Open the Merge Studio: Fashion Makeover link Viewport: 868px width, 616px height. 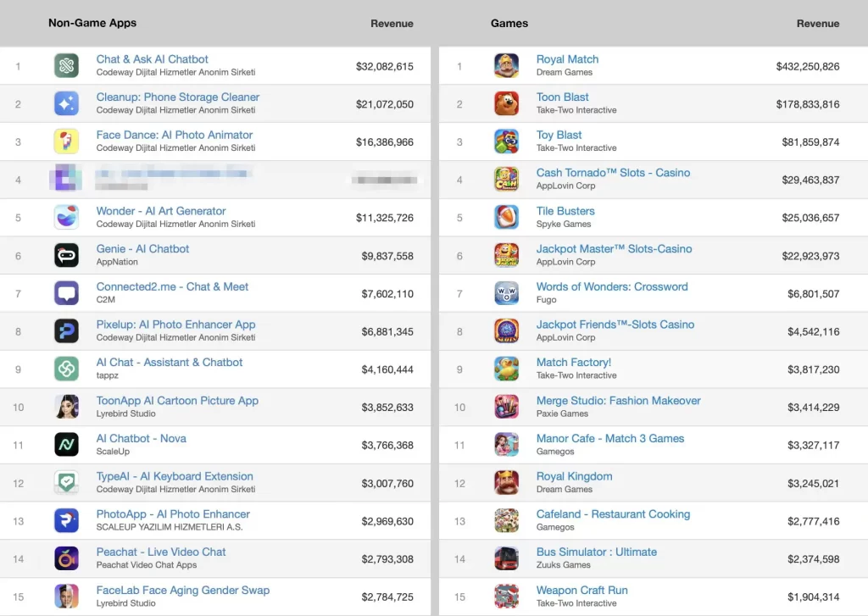618,401
